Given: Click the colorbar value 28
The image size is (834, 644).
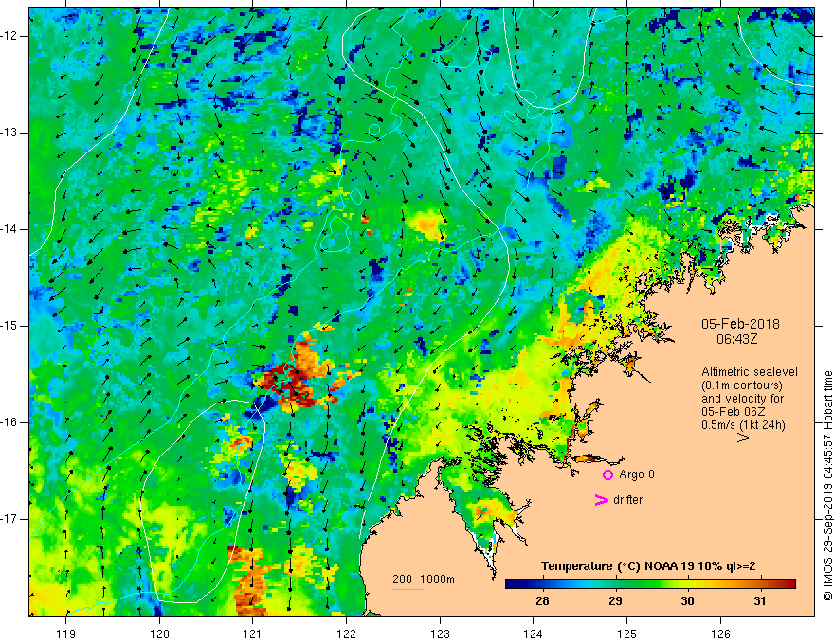Looking at the screenshot, I should point(542,601).
